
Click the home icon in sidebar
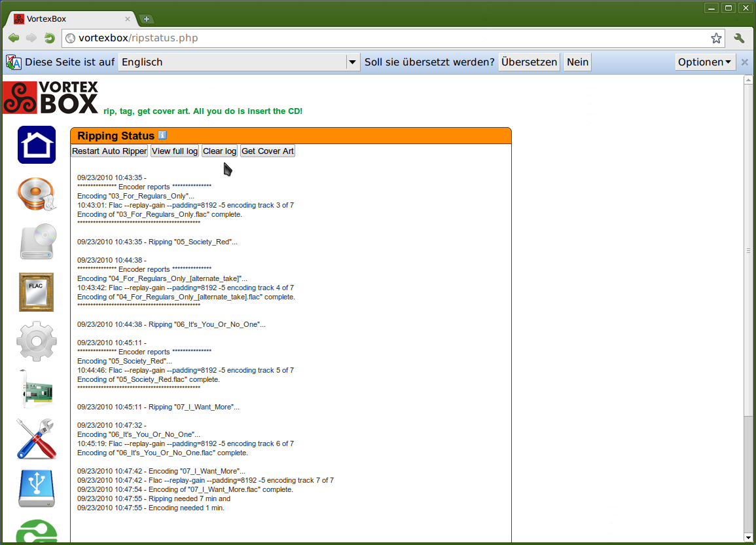pos(37,145)
